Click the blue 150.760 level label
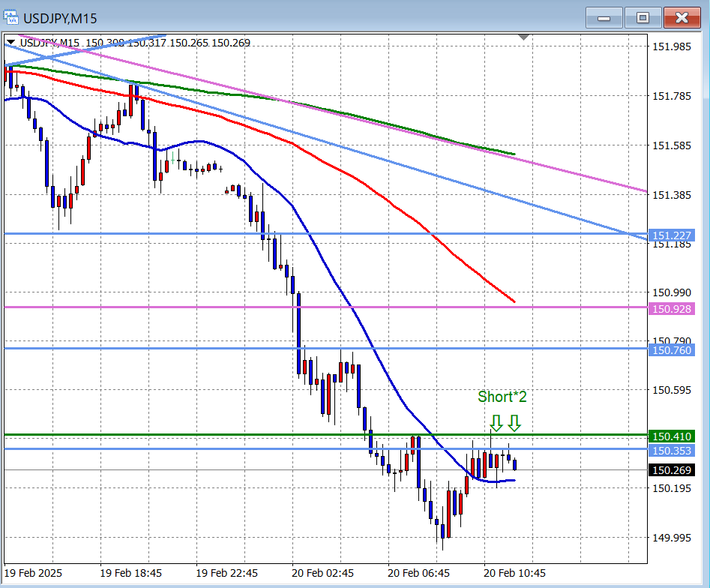Image resolution: width=710 pixels, height=588 pixels. [x=672, y=349]
